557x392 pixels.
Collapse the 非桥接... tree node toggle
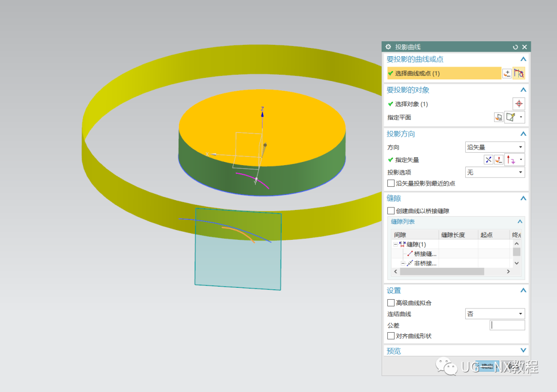coord(403,264)
